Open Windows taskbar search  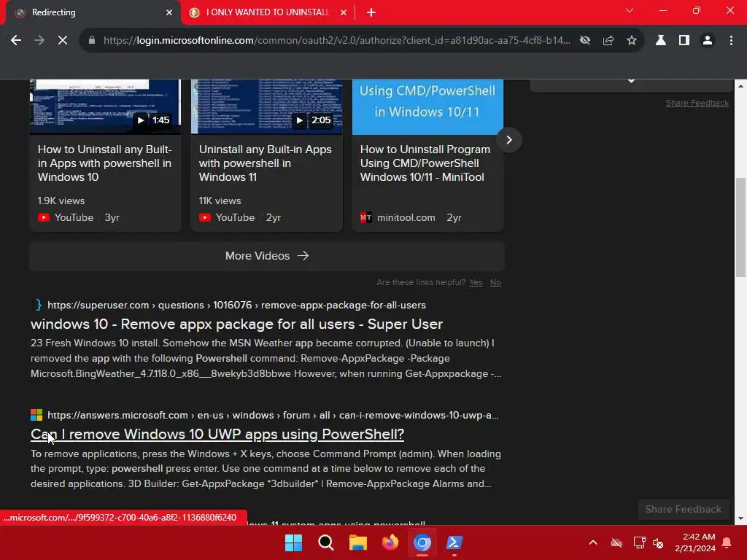coord(326,542)
